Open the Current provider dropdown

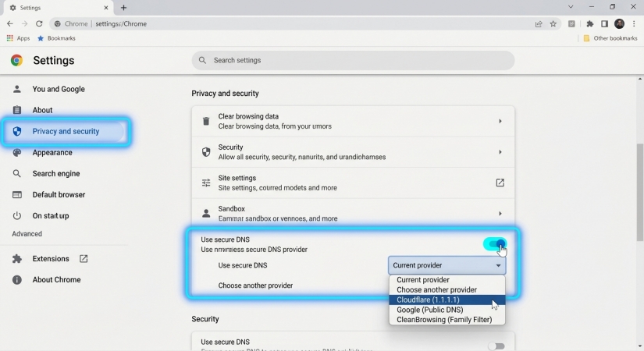(447, 266)
